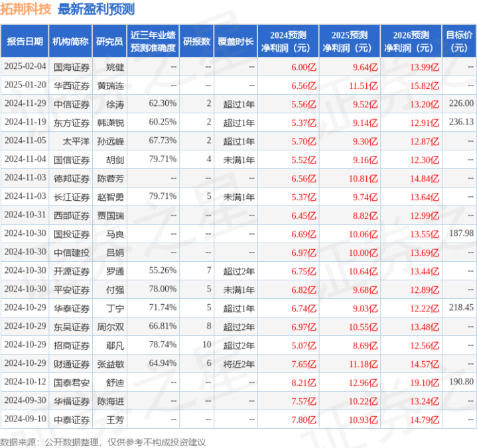477x448 pixels.
Task: Select the 财通证券 institution cell
Action: click(72, 364)
